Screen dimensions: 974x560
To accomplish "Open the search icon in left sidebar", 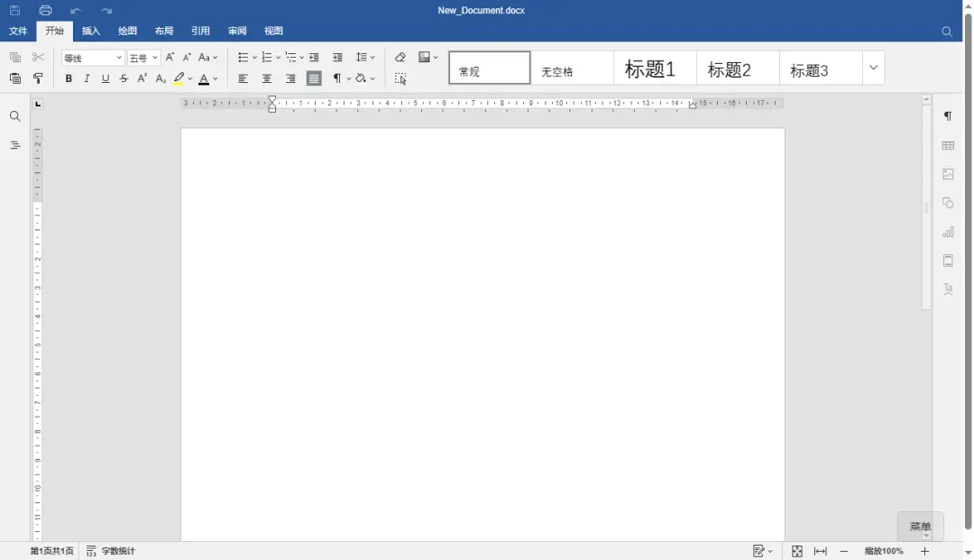I will pyautogui.click(x=15, y=116).
